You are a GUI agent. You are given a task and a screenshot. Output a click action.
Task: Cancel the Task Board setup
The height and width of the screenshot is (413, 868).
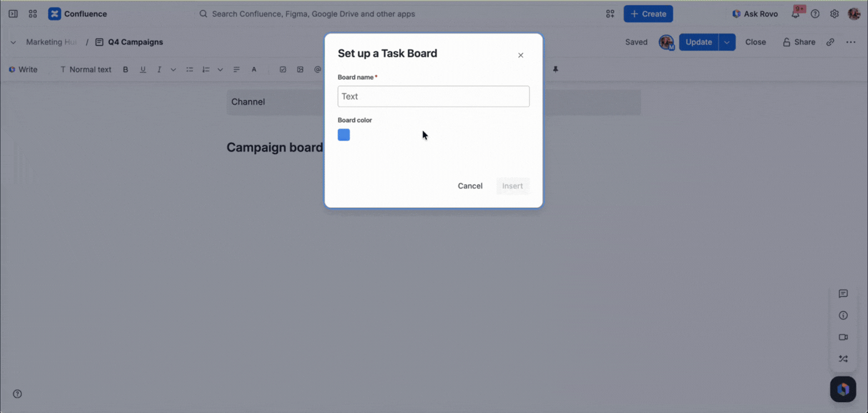[x=470, y=186]
